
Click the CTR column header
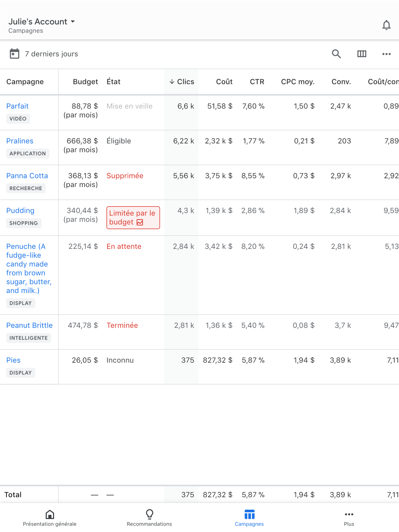(x=257, y=82)
